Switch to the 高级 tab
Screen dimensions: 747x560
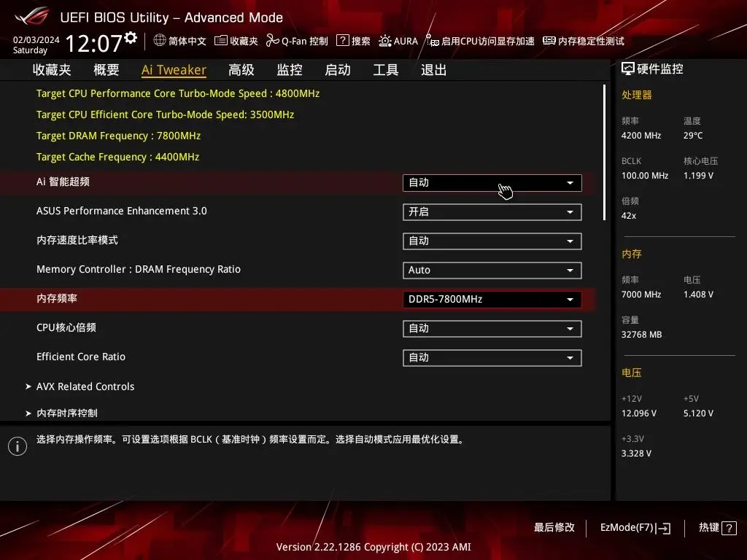[241, 70]
